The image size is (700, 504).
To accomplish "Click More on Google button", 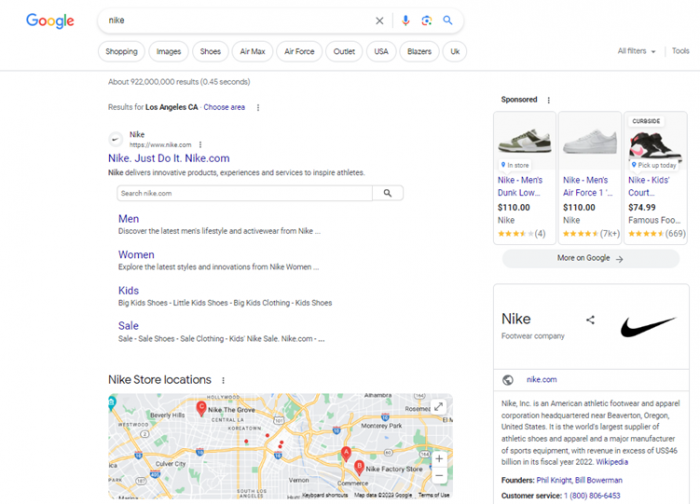I will (590, 258).
